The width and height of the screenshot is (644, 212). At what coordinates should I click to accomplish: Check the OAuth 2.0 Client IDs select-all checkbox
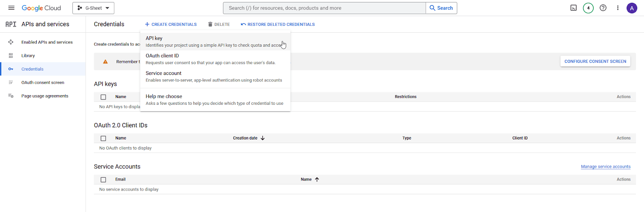coord(103,138)
